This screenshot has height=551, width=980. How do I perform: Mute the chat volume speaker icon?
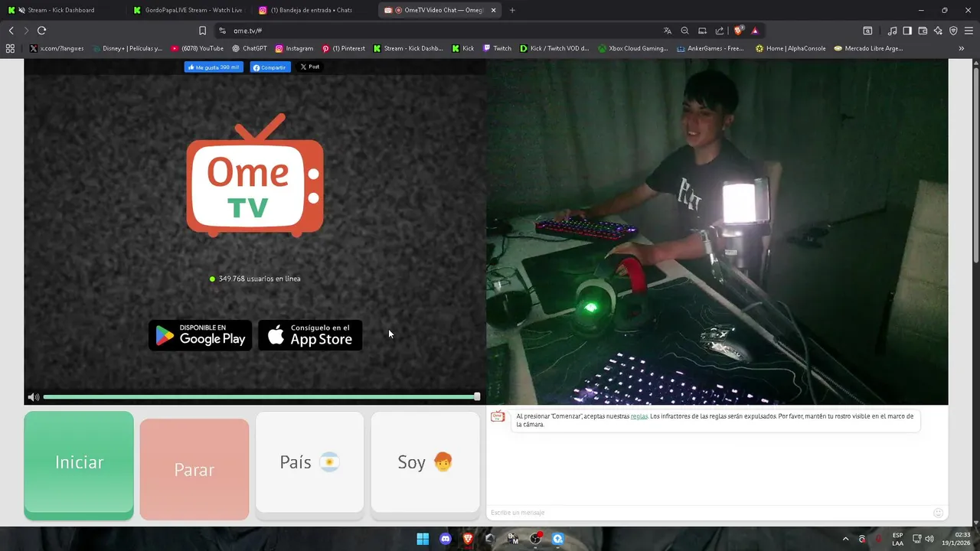34,397
